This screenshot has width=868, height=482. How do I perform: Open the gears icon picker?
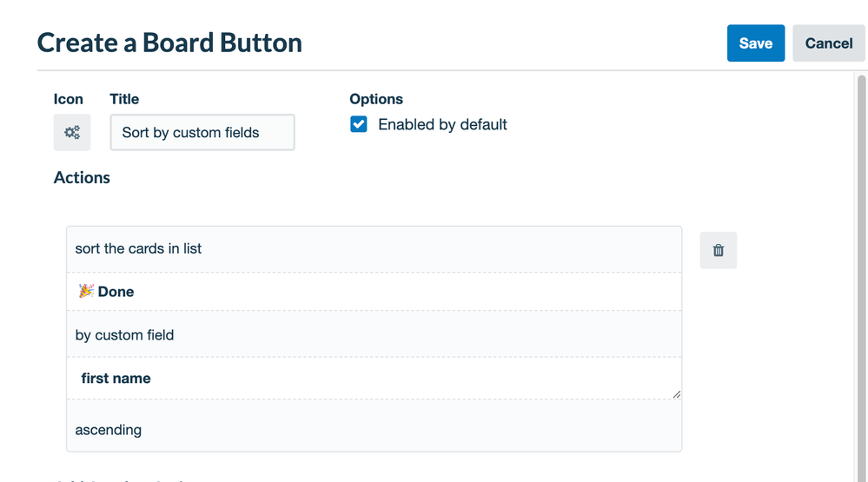[72, 133]
